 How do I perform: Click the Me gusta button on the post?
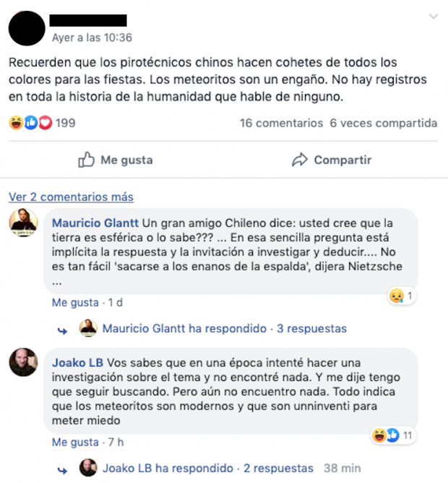coord(116,160)
